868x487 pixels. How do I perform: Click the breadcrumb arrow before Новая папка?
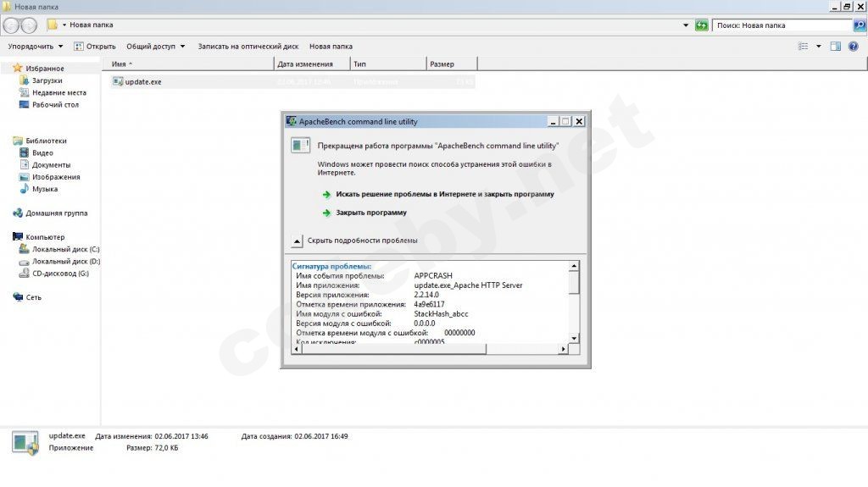pyautogui.click(x=64, y=25)
